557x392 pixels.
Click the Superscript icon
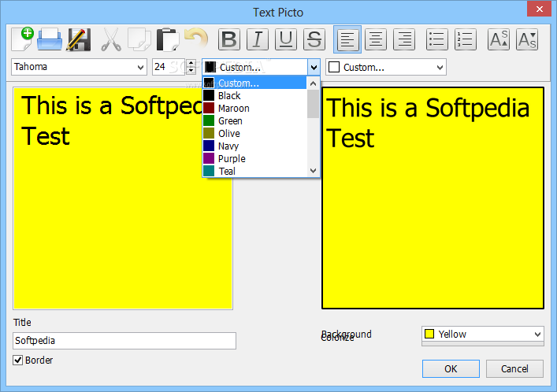tap(499, 39)
